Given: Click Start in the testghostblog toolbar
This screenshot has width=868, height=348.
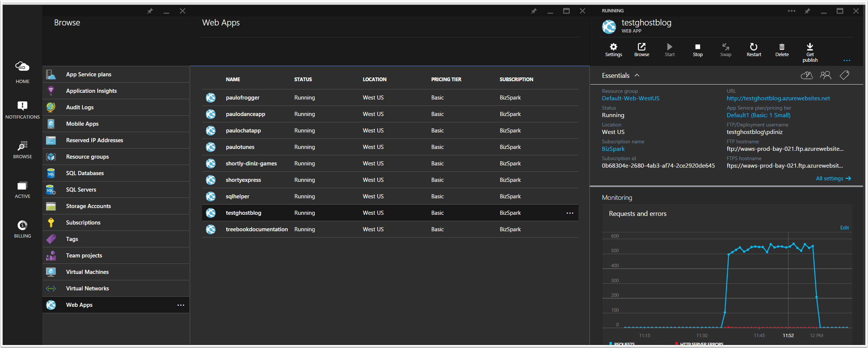Looking at the screenshot, I should 670,50.
